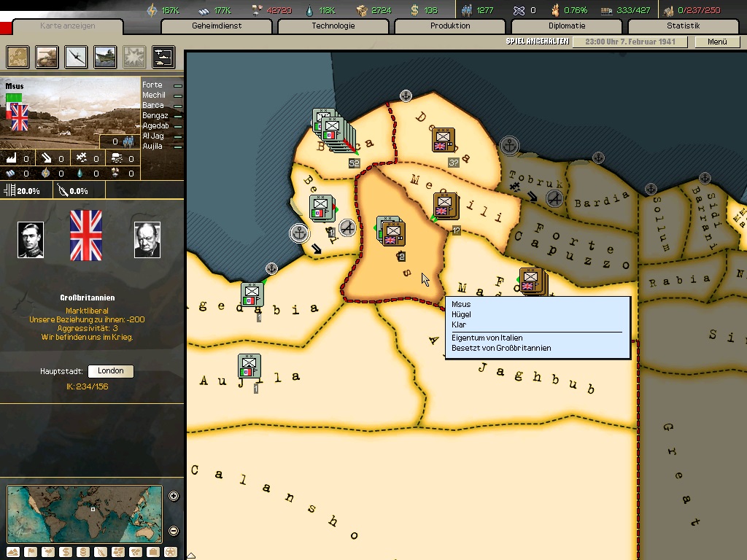Zoom out with the minimap minus button
This screenshot has height=560, width=747.
coord(174,531)
